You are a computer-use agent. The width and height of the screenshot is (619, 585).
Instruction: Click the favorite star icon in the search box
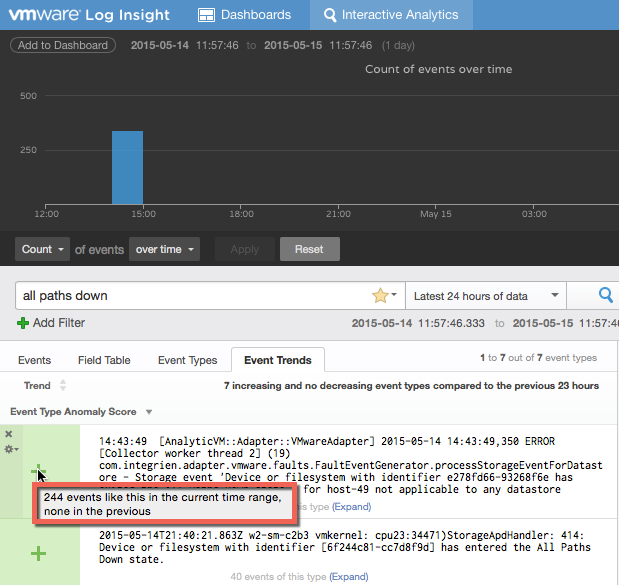click(380, 296)
